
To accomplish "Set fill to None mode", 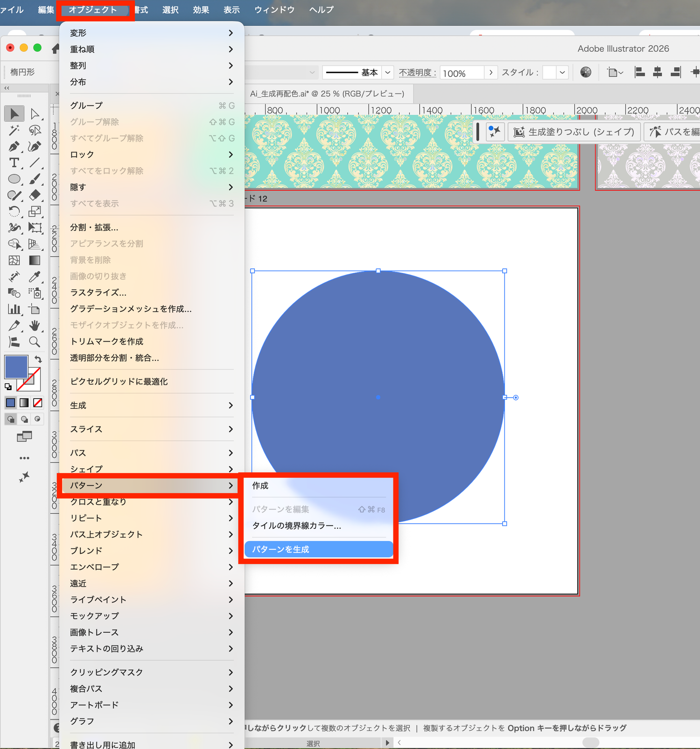I will coord(38,403).
